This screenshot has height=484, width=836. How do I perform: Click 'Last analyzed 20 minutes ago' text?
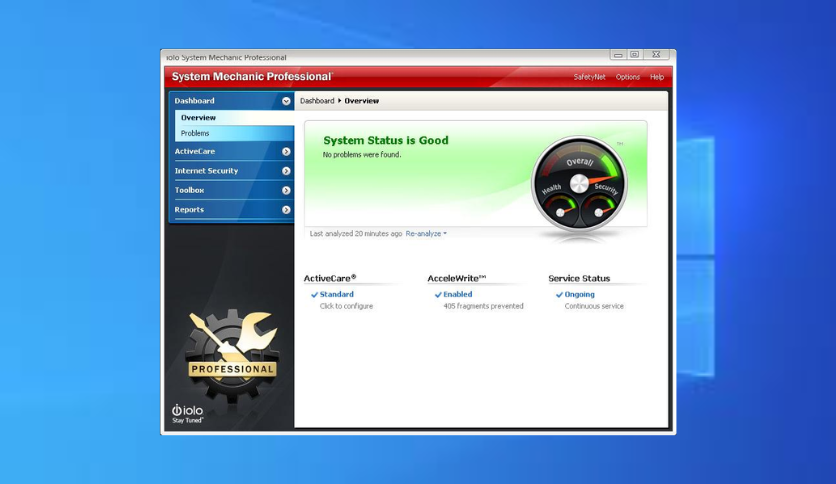point(356,233)
